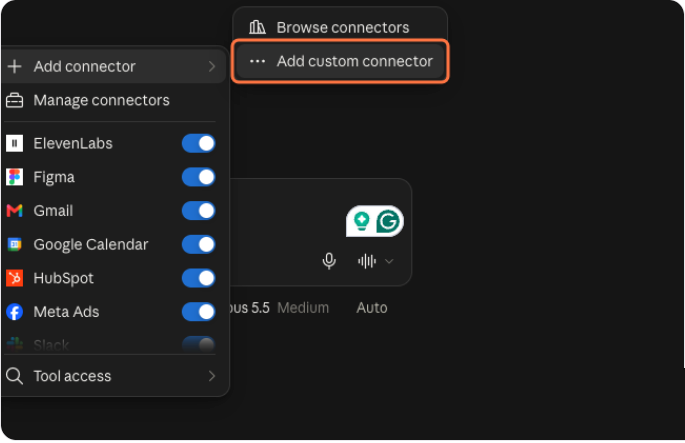Disable the Figma connector switch
The width and height of the screenshot is (685, 443).
click(199, 177)
